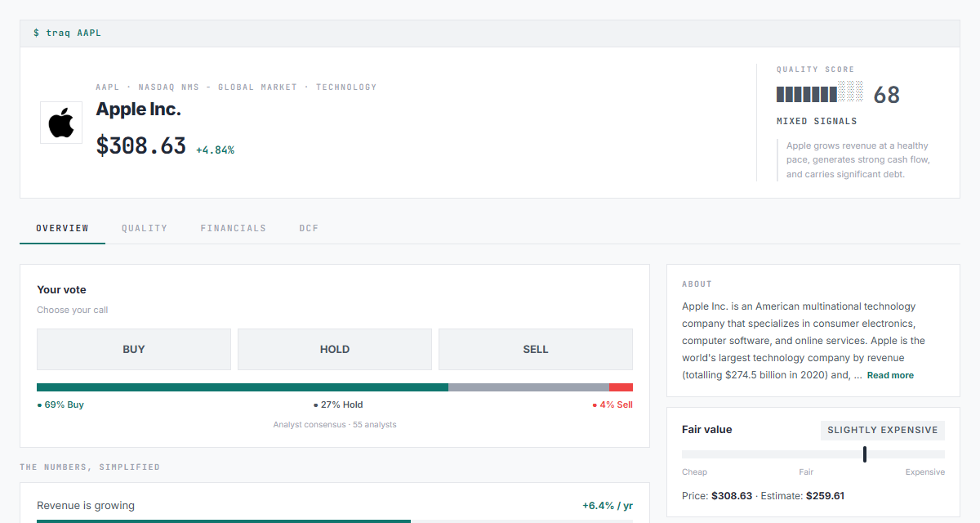Click the Fair value heading
Screen dimensions: 980x523
click(x=707, y=429)
